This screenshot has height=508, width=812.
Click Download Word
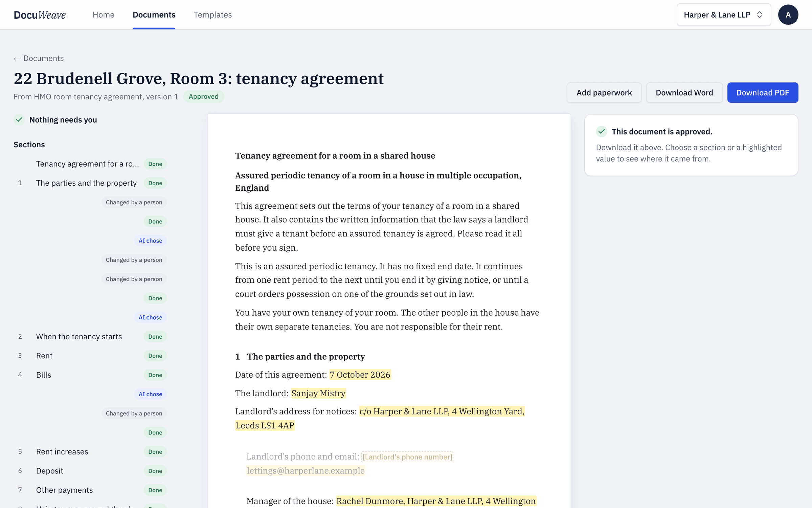point(684,92)
